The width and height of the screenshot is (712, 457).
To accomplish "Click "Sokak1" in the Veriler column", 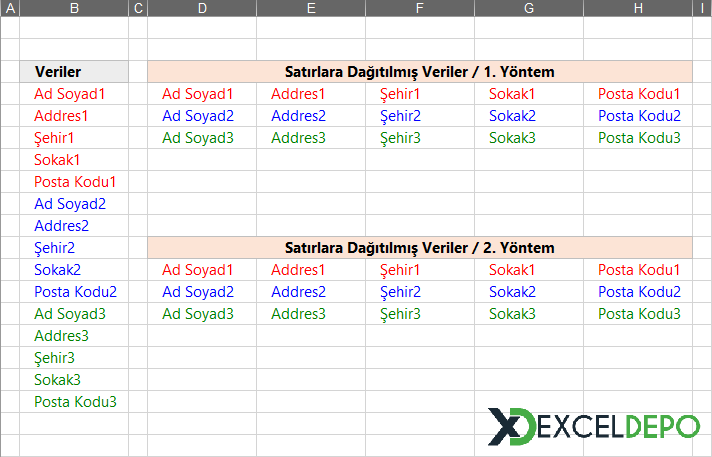I will [57, 160].
